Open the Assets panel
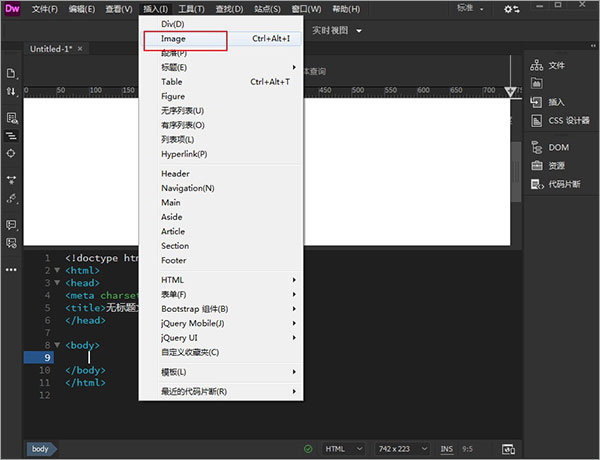 pyautogui.click(x=537, y=165)
